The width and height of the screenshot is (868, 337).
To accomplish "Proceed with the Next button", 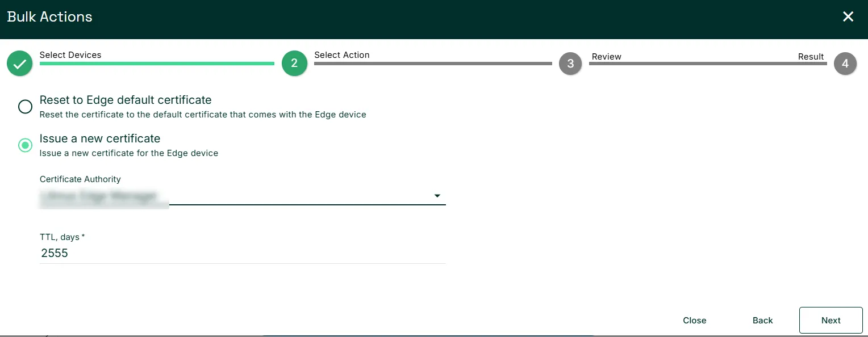I will pos(831,321).
